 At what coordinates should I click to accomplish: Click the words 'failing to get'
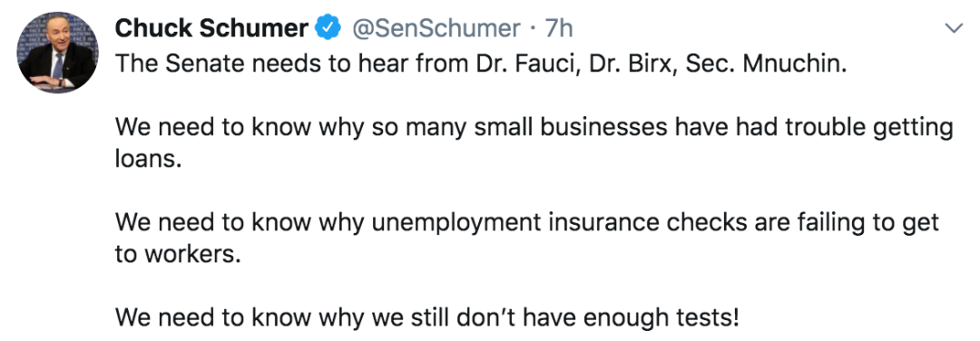coord(867,222)
